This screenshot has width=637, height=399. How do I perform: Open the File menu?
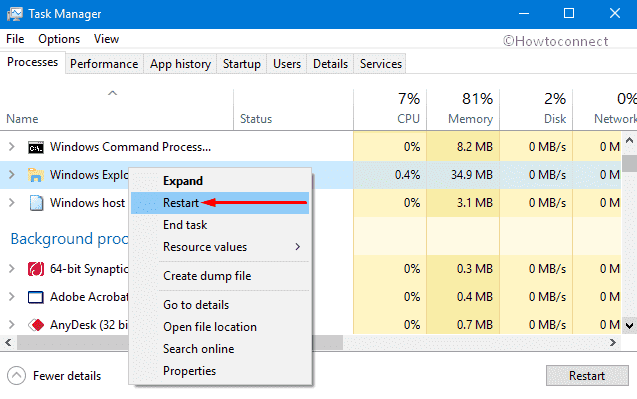[15, 39]
